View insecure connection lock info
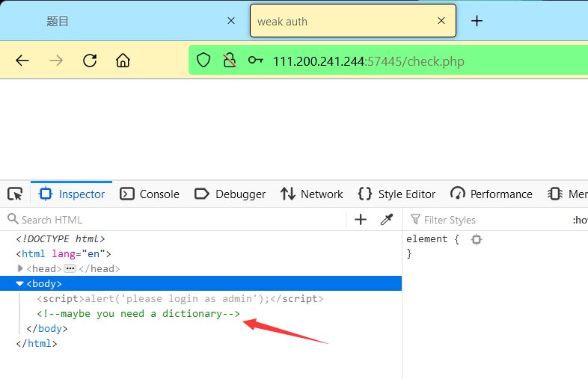The height and width of the screenshot is (379, 588). [x=230, y=60]
